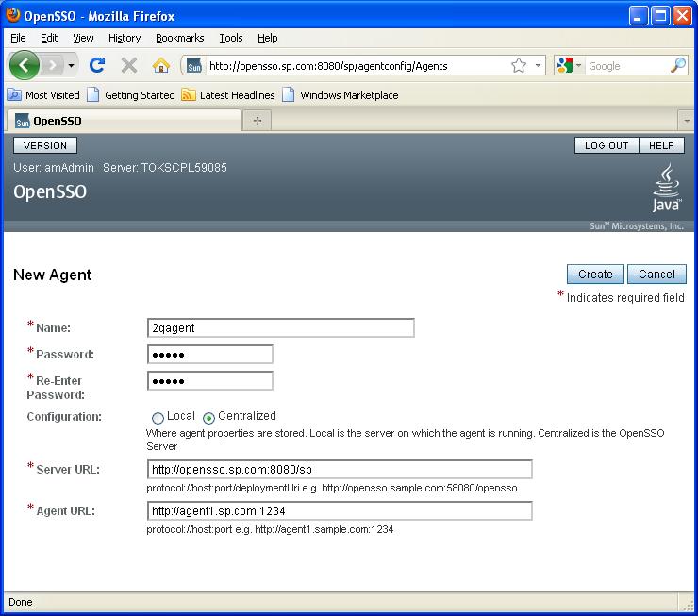Screen dimensions: 698x616
Task: Open the list all tabs dropdown
Action: click(686, 121)
